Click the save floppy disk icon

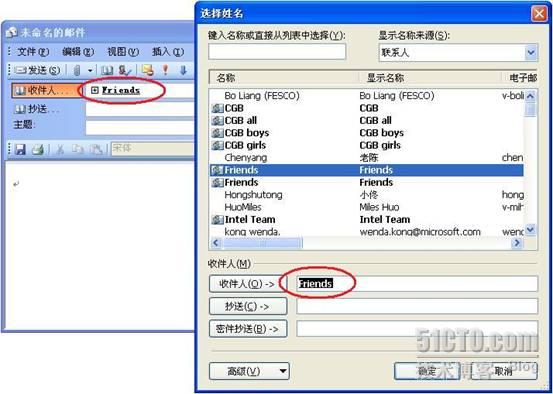[20, 150]
